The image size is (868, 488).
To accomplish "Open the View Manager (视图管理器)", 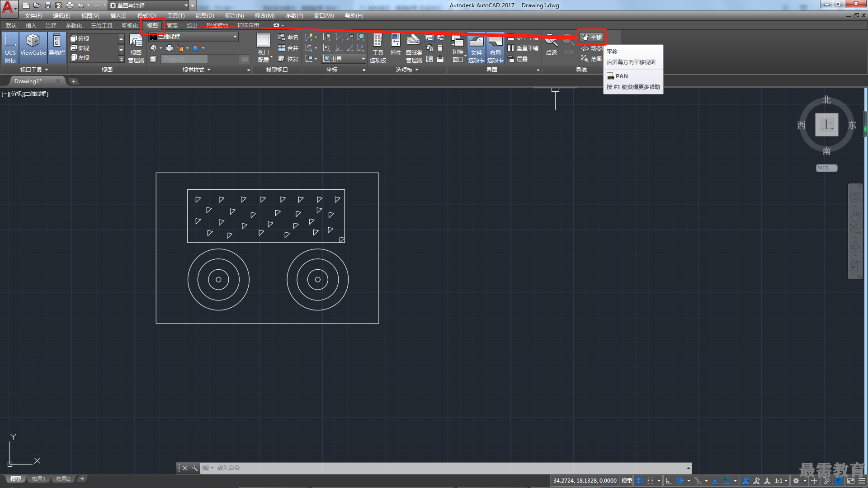I will tap(136, 47).
